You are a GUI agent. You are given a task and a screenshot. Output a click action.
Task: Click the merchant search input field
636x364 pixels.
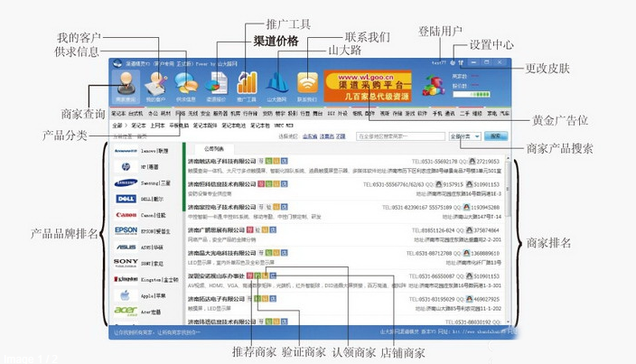pyautogui.click(x=400, y=136)
